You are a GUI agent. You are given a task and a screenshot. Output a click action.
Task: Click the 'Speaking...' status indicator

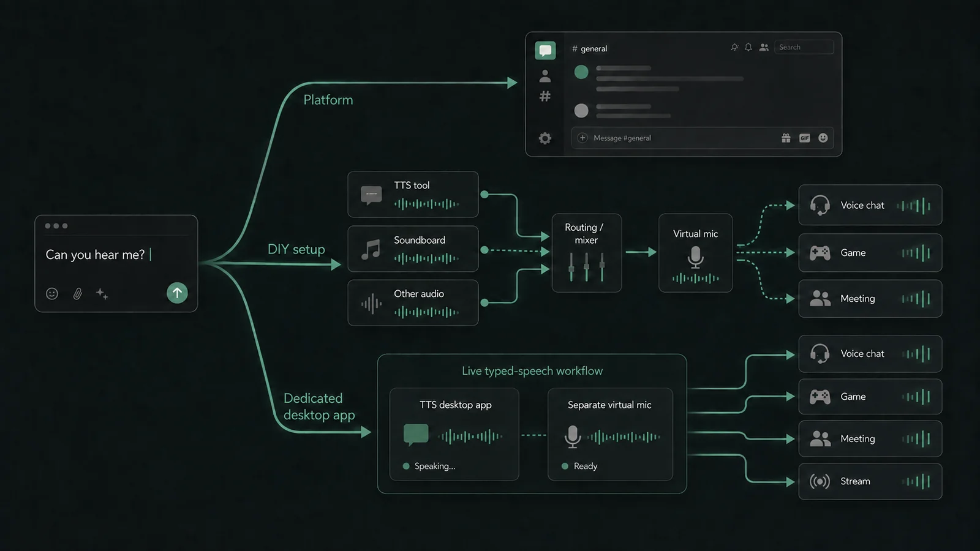coord(429,466)
